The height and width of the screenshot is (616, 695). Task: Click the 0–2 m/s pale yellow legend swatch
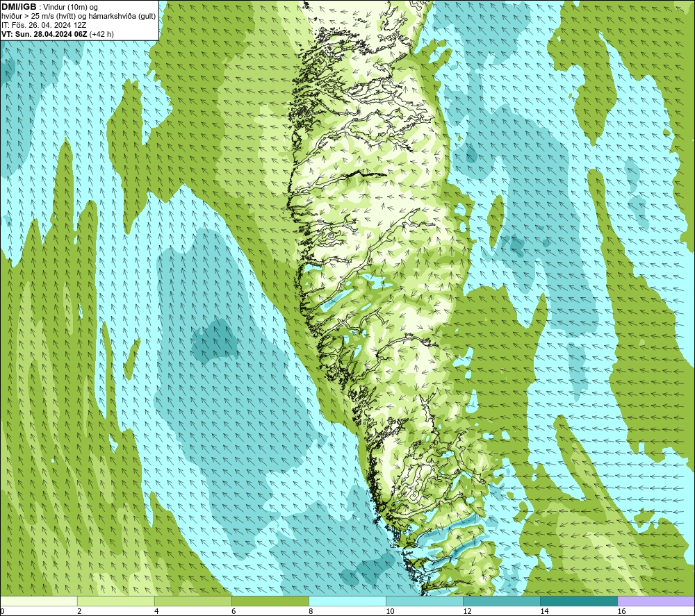[38, 601]
